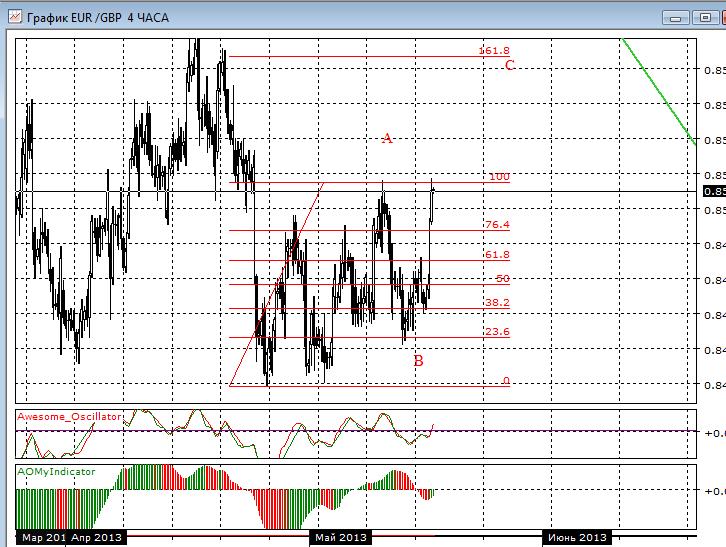This screenshot has width=726, height=547.
Task: Click the red wave label B
Action: (418, 361)
